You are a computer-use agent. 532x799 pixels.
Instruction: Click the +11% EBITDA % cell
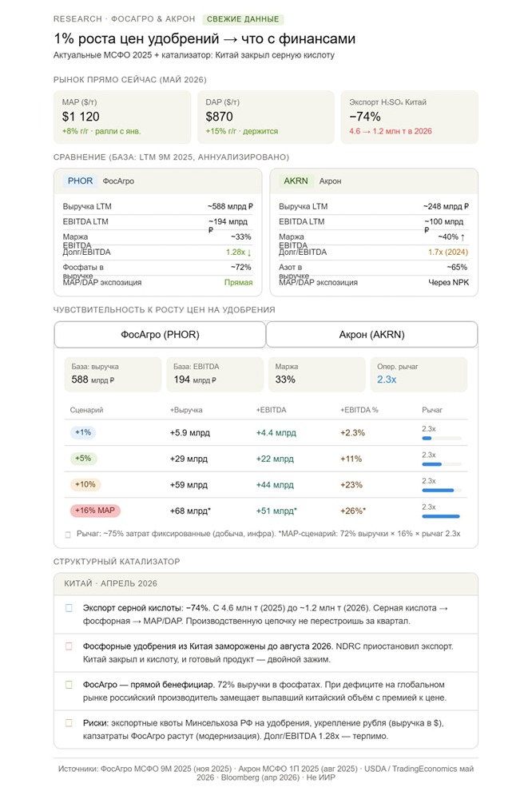point(351,459)
